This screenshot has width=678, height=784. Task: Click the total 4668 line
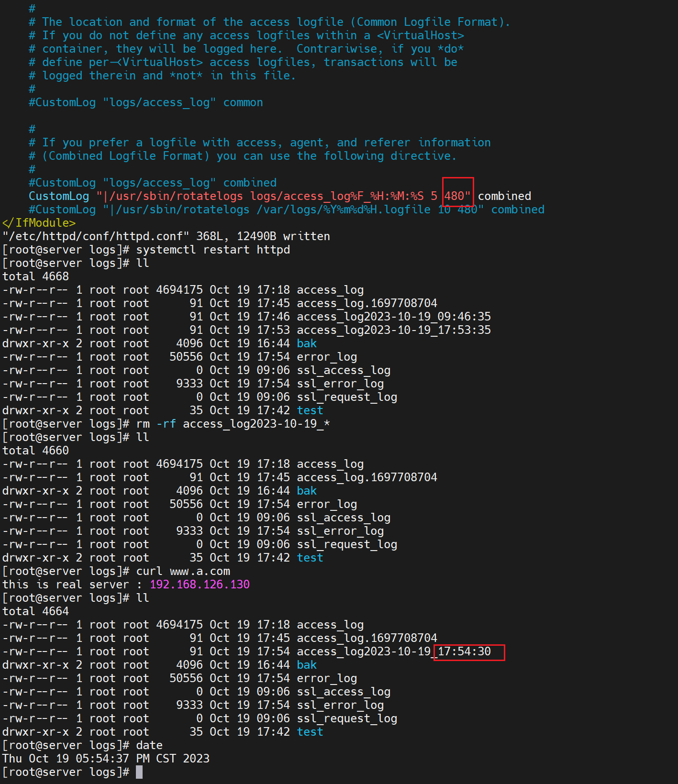(x=35, y=276)
